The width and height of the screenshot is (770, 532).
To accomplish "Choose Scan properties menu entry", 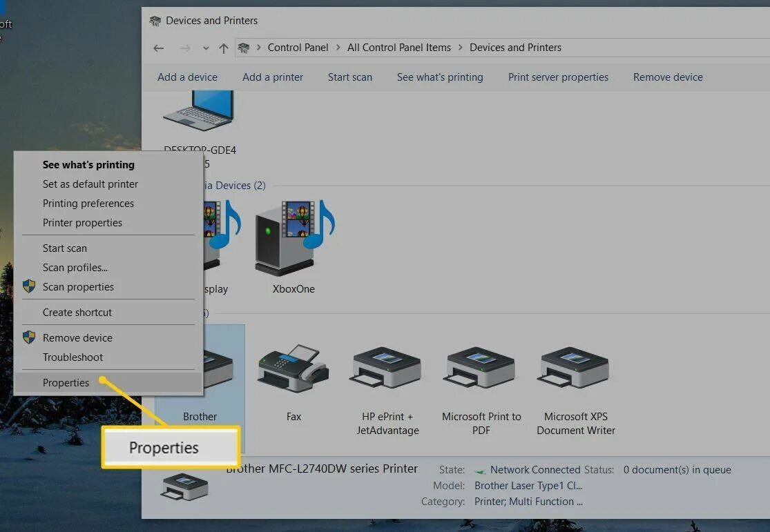I will [78, 287].
